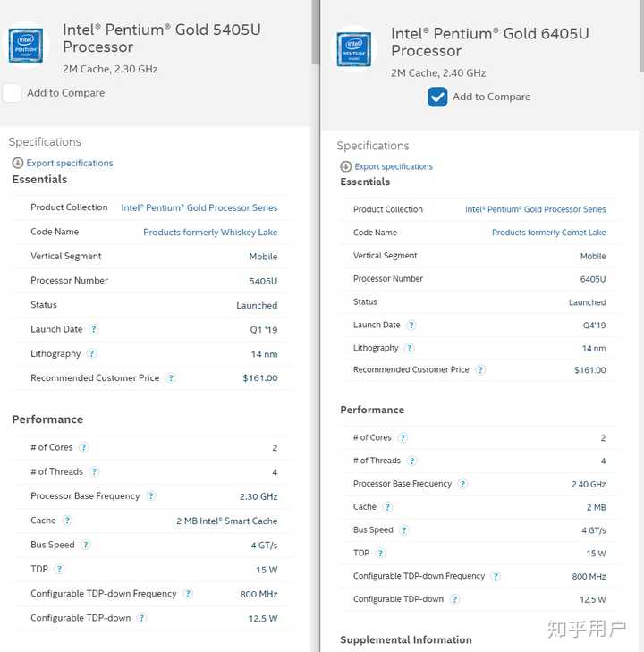Click 5405U Intel Pentium Gold Processor Series link
This screenshot has height=652, width=644.
click(x=199, y=207)
